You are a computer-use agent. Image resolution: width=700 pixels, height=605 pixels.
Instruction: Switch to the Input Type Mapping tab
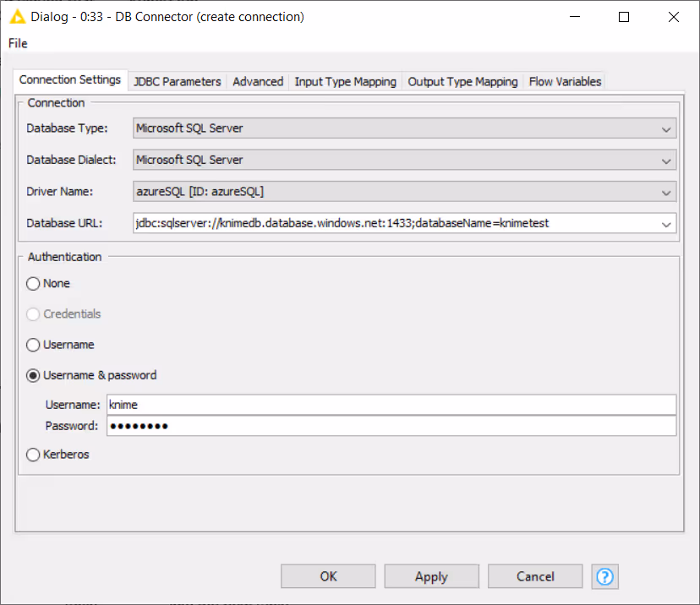pos(345,81)
